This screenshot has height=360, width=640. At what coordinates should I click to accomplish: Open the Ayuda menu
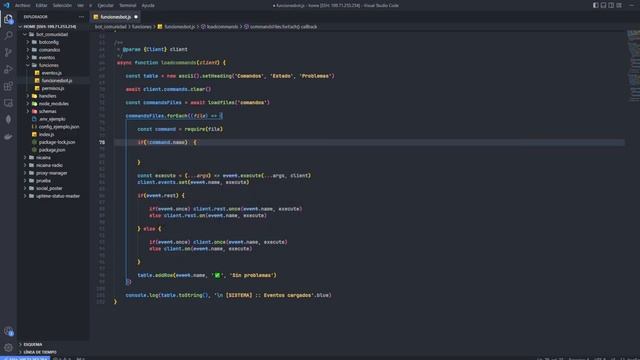148,5
